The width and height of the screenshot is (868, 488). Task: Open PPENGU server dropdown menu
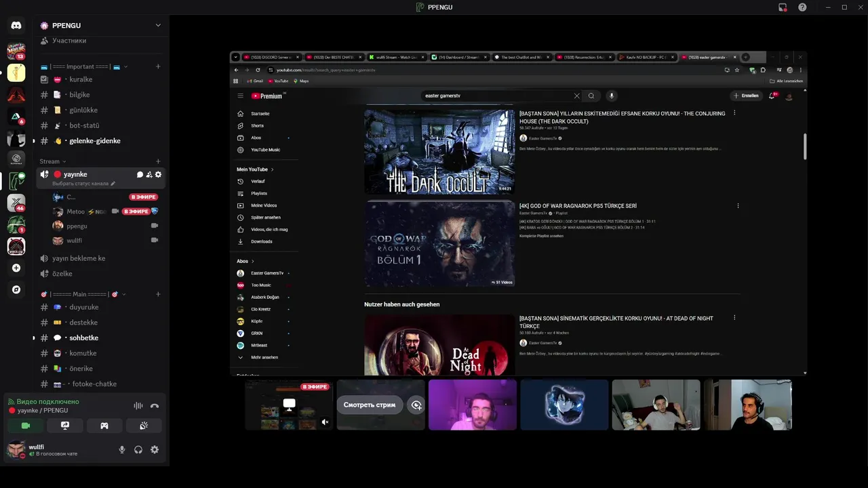pos(158,25)
